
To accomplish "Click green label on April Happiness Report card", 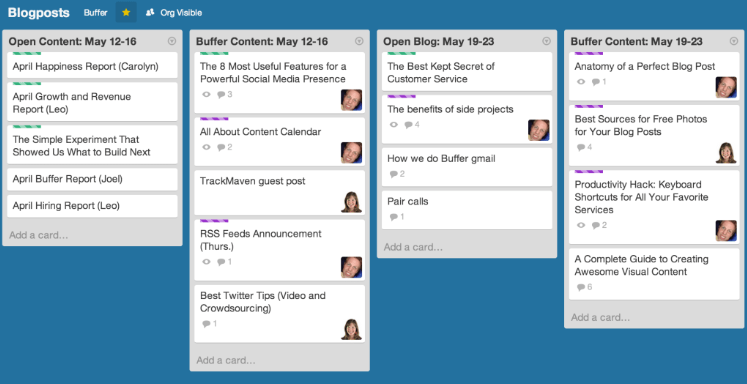I will [x=27, y=53].
